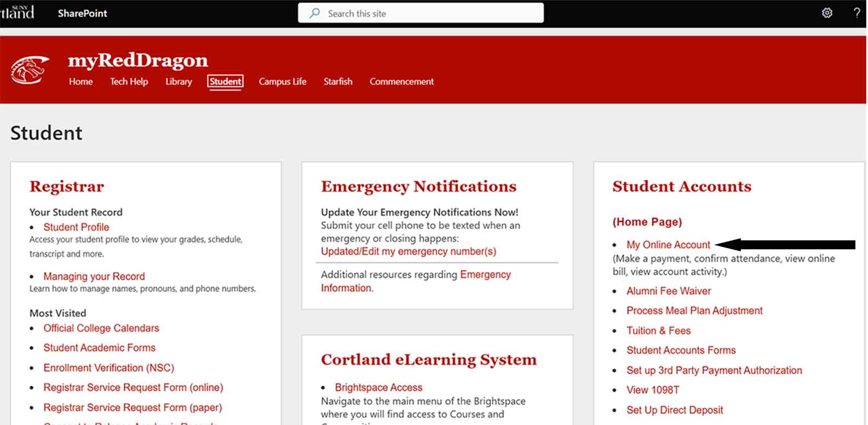Click the SUNY Cortland logo
The height and width of the screenshot is (425, 868).
(17, 12)
